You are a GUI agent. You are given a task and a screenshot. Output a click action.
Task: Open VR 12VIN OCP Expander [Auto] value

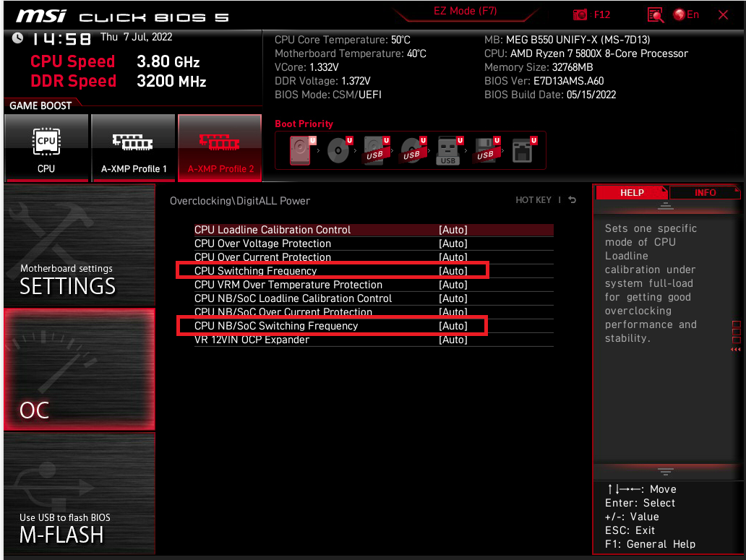453,340
